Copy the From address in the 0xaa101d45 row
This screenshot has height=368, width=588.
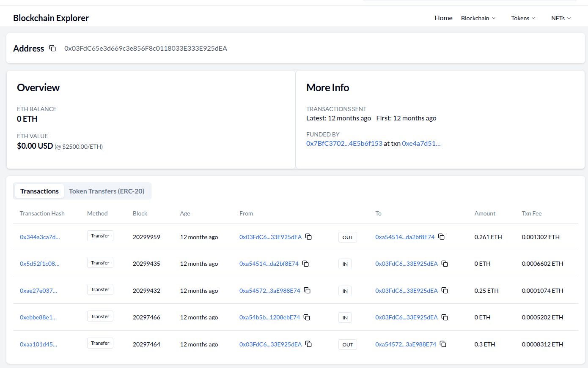coord(308,344)
